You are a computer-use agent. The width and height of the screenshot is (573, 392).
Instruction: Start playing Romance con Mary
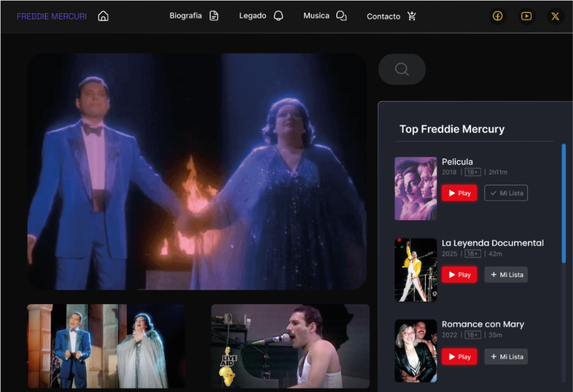(x=459, y=357)
